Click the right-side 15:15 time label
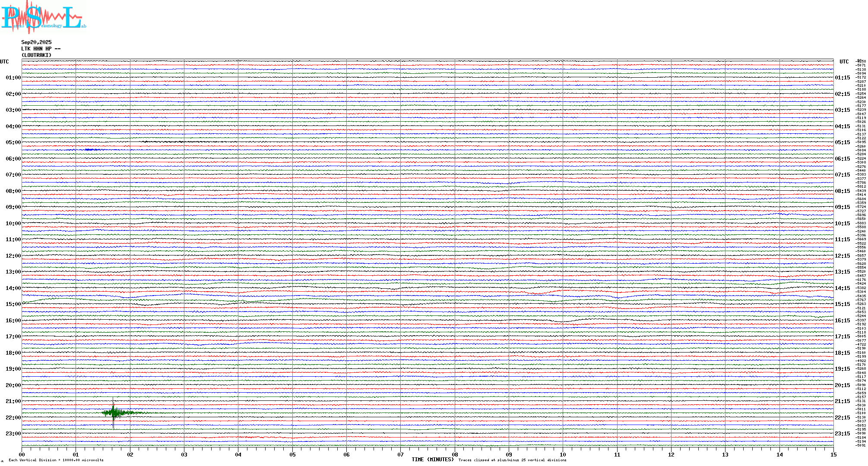Viewport: 868px width, 466px height. point(843,304)
